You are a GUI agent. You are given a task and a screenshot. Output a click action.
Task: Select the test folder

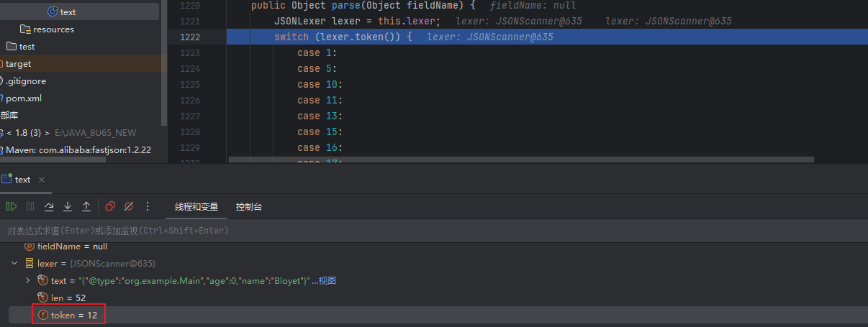pyautogui.click(x=27, y=47)
